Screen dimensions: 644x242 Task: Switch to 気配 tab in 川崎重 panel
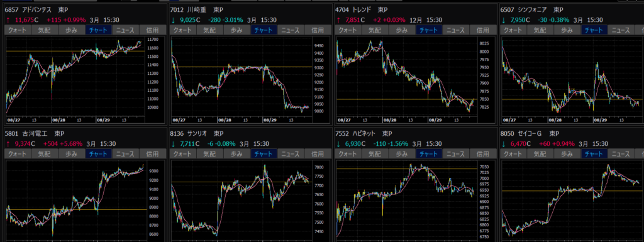[x=210, y=30]
